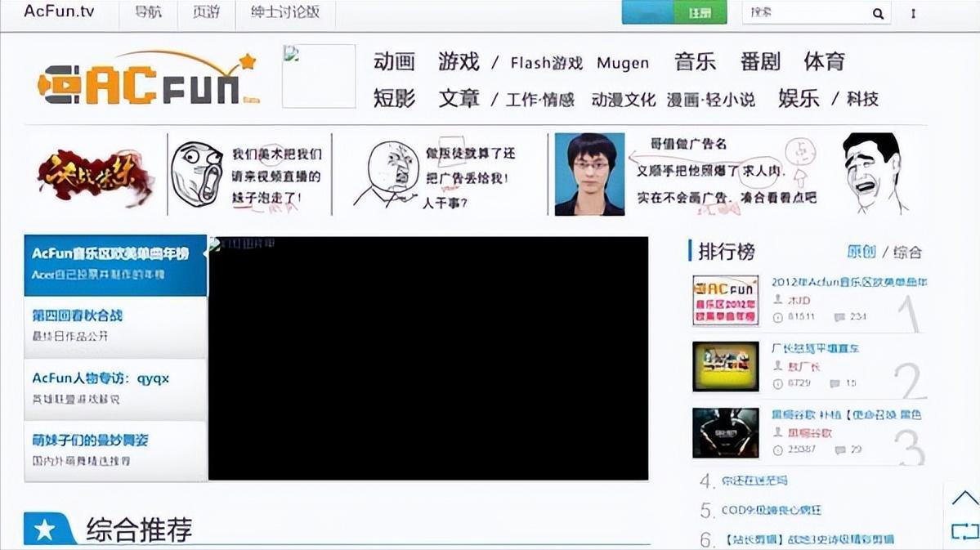Viewport: 980px width, 550px height.
Task: Click the user icon beside 厂长 uploader
Action: (x=777, y=365)
